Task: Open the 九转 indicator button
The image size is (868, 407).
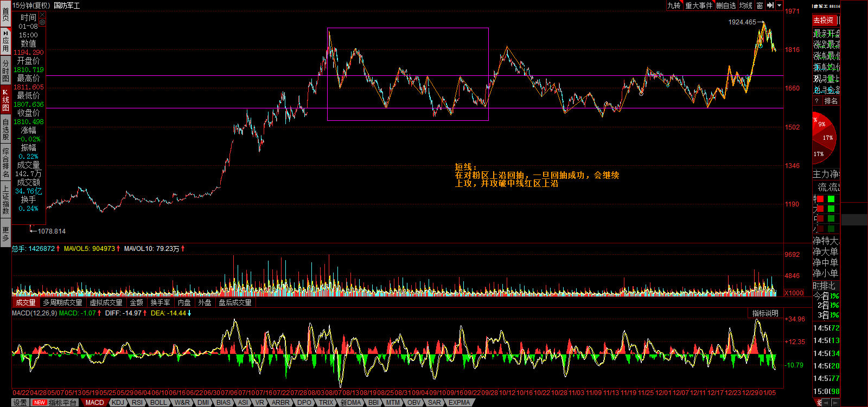Action: coord(674,5)
